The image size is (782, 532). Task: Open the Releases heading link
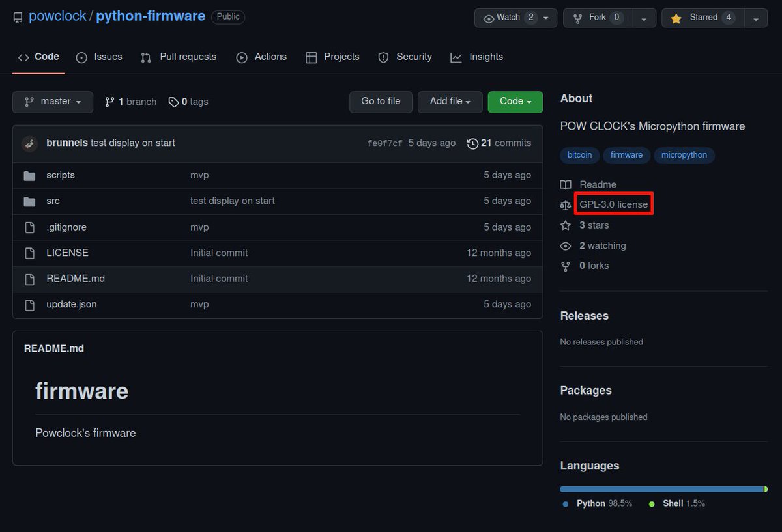point(585,316)
